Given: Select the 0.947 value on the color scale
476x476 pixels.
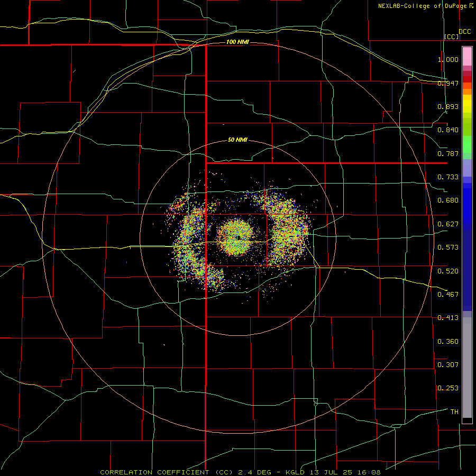Looking at the screenshot, I should coord(448,83).
